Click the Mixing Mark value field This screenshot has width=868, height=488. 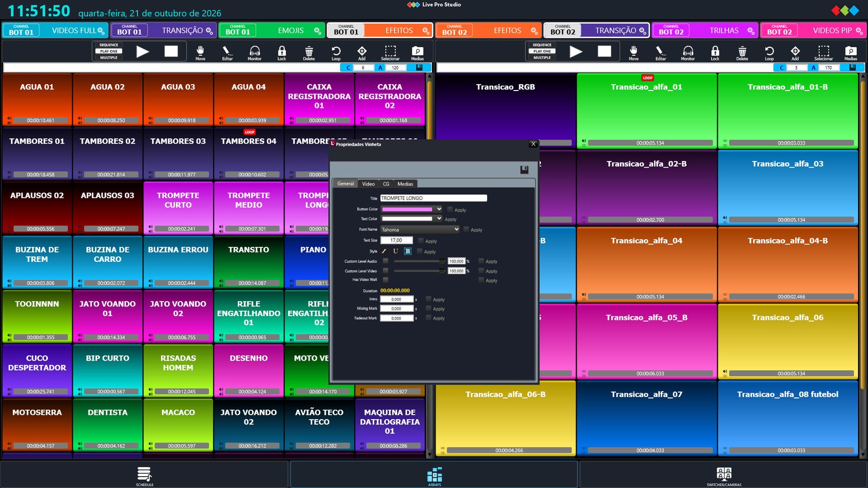pyautogui.click(x=397, y=309)
